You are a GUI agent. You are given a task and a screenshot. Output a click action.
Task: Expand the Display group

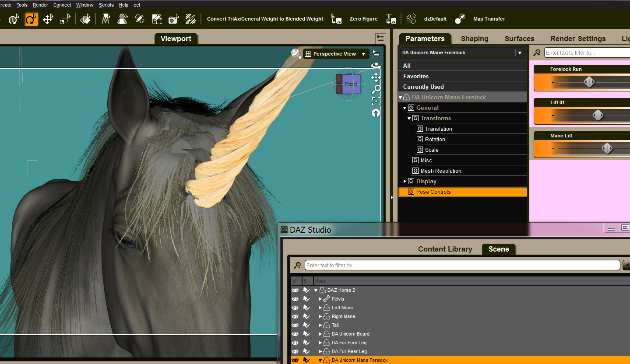point(405,181)
